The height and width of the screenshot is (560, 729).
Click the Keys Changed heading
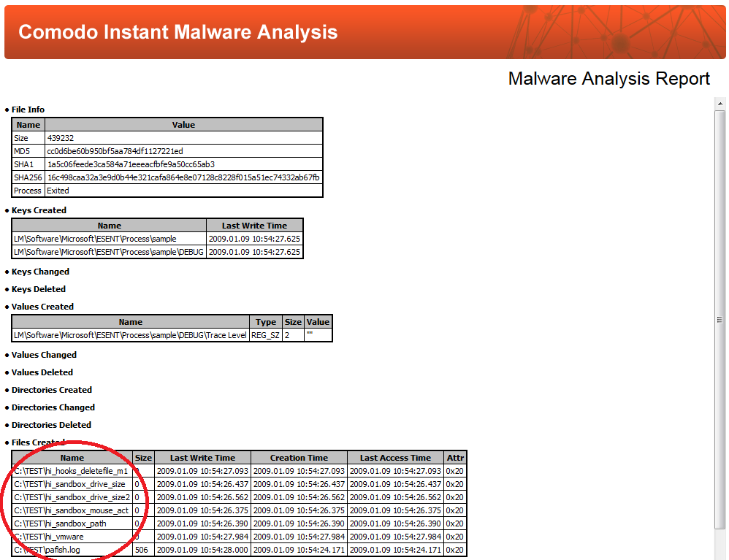tap(40, 272)
